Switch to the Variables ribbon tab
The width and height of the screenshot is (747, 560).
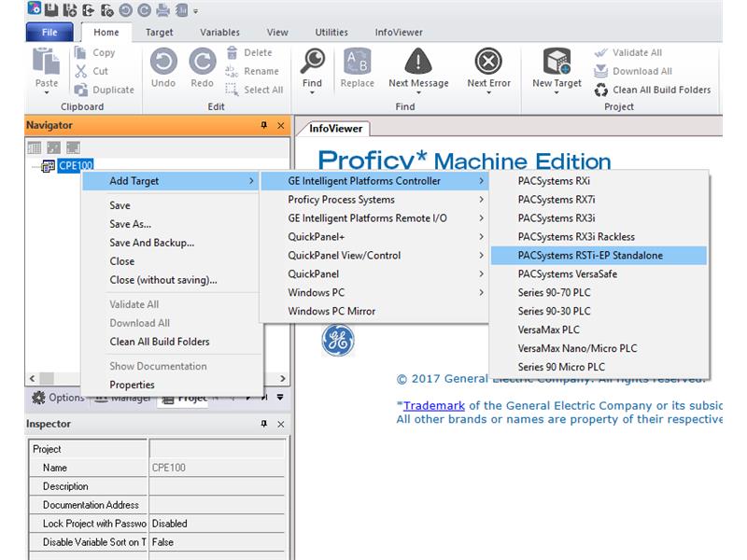(x=219, y=33)
